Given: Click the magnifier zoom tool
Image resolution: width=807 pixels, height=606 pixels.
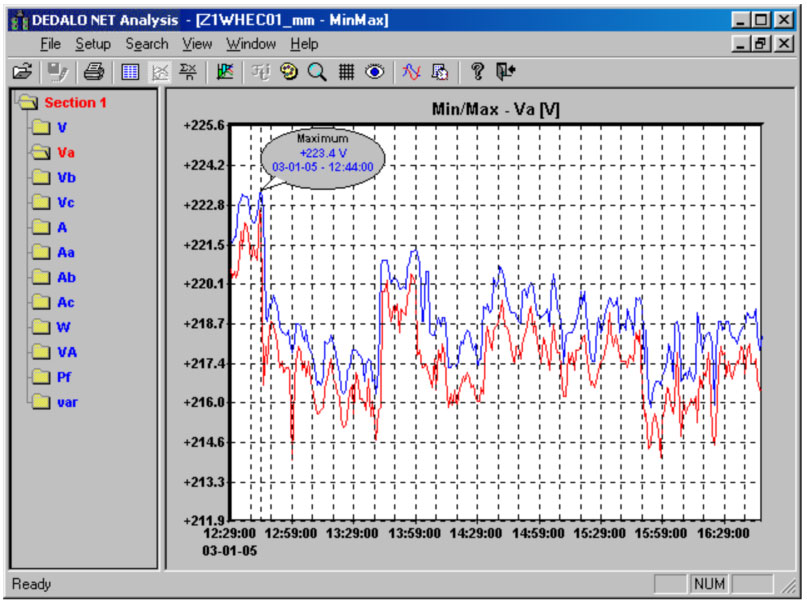Looking at the screenshot, I should 318,72.
